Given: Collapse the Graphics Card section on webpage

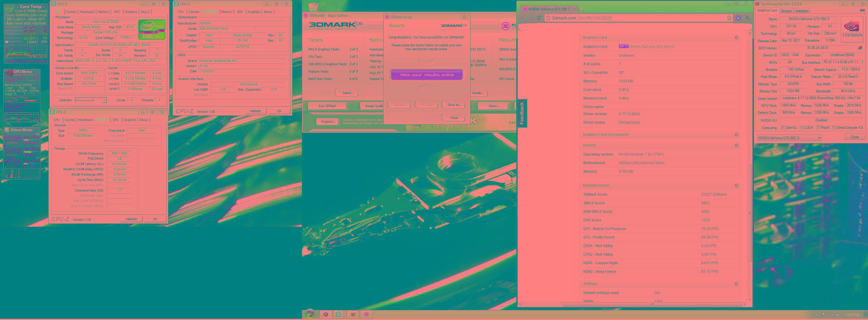Looking at the screenshot, I should (736, 37).
